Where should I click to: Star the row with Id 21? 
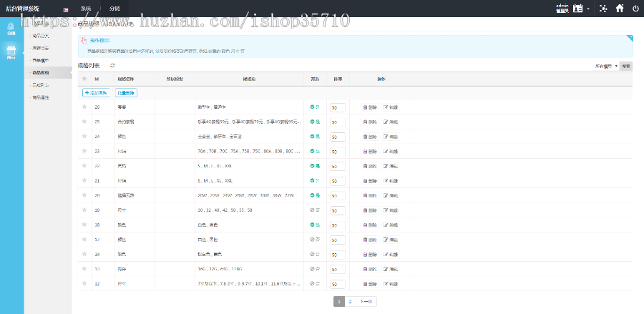(x=84, y=180)
